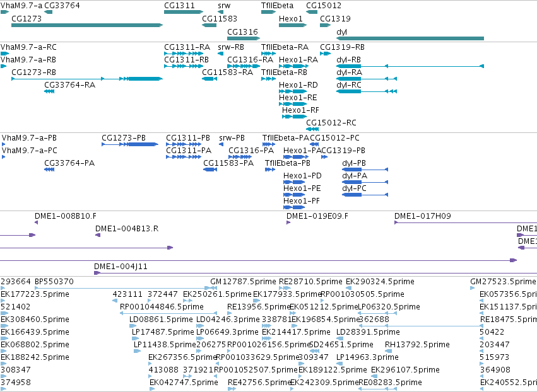Click the CG1311 gene label
537x392 pixels.
pyautogui.click(x=179, y=6)
